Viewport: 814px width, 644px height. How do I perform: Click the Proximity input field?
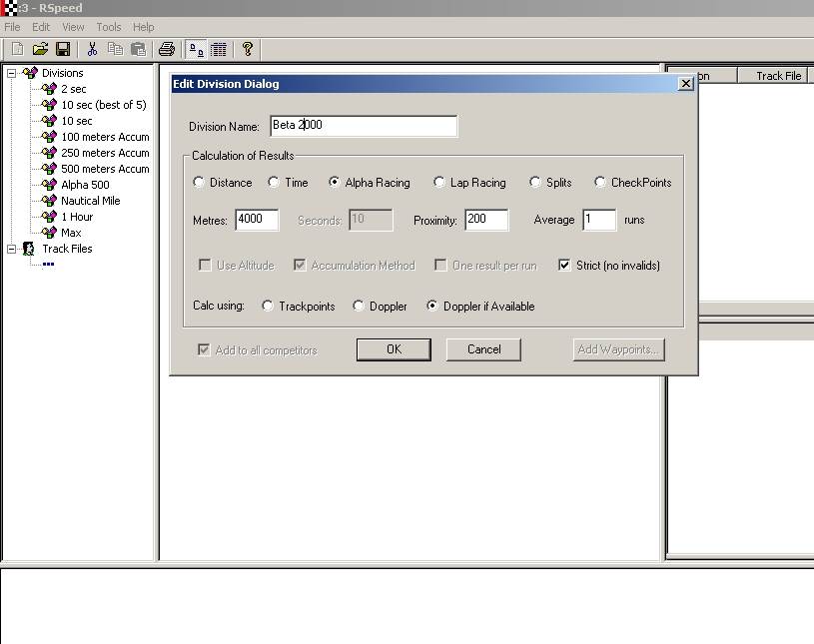(x=485, y=220)
